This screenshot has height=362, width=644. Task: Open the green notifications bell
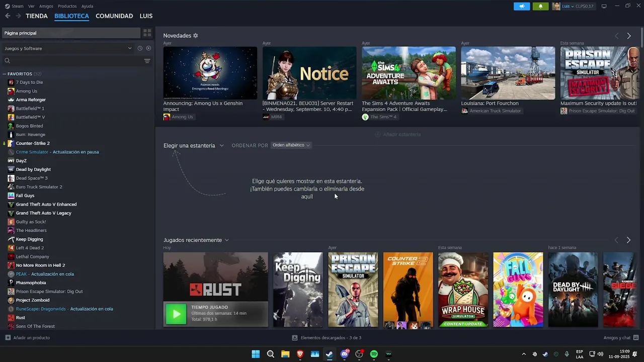coord(540,6)
